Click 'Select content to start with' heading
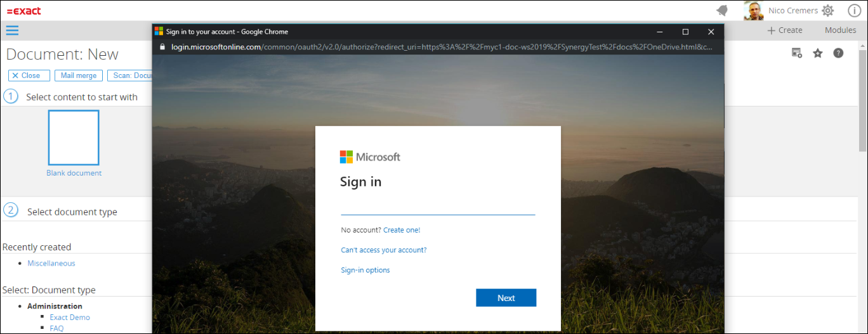Image resolution: width=868 pixels, height=334 pixels. point(82,97)
